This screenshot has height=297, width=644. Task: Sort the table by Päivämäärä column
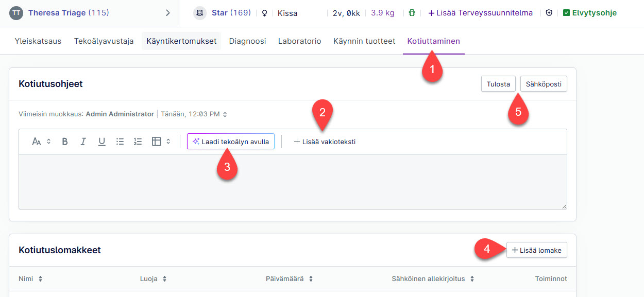290,278
